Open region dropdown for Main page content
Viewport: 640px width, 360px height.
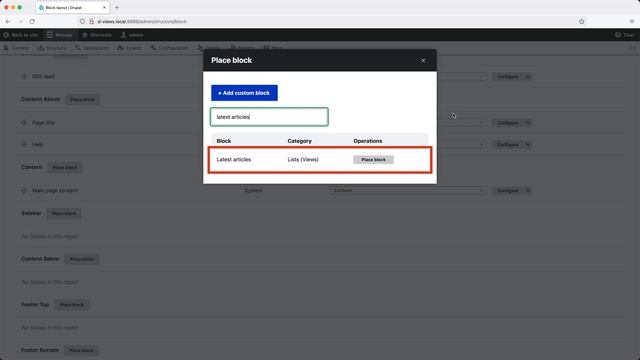point(408,190)
